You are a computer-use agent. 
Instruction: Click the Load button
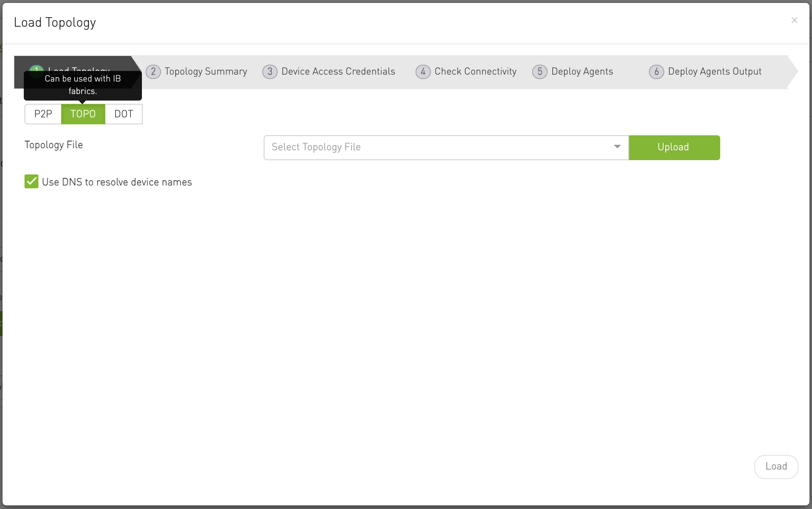point(776,467)
